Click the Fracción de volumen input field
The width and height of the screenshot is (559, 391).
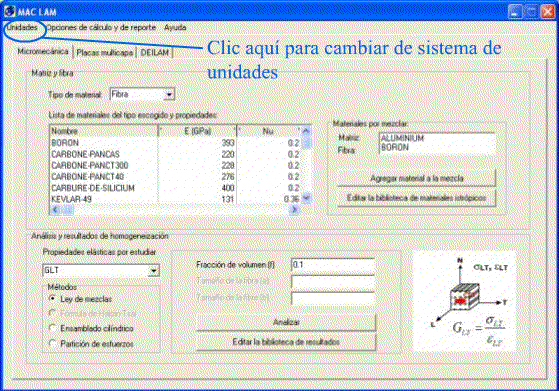pos(333,264)
